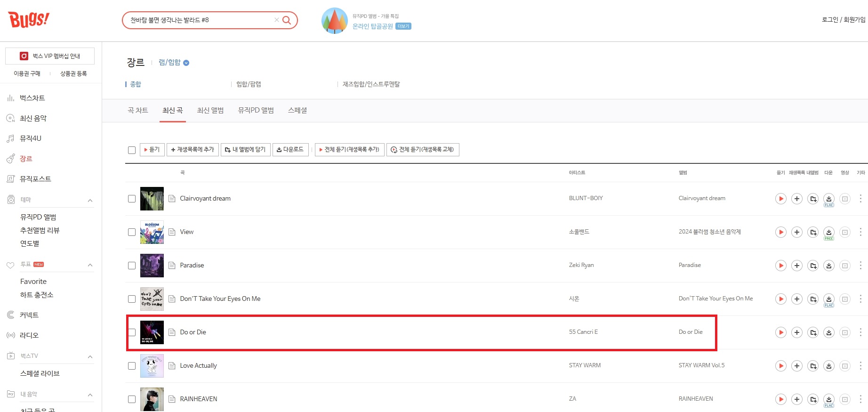Open artist BLUNT-BOIY
The image size is (868, 412).
[x=586, y=198]
